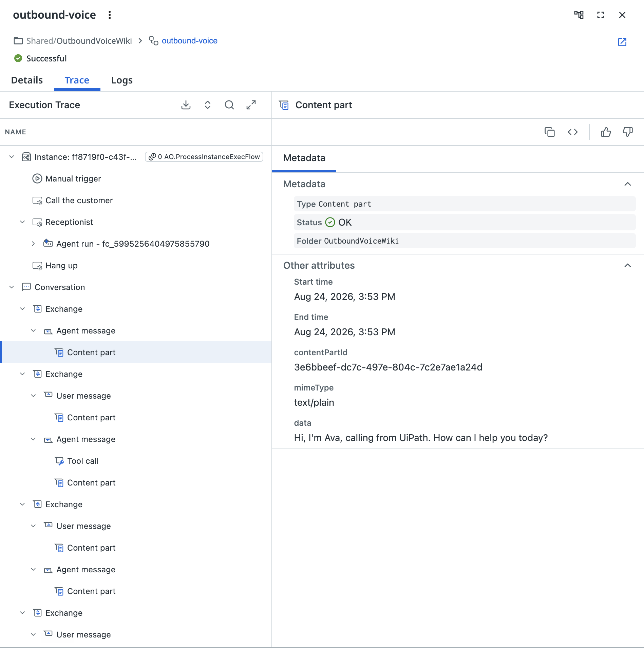Select the first User message row
This screenshot has width=644, height=648.
tap(136, 396)
